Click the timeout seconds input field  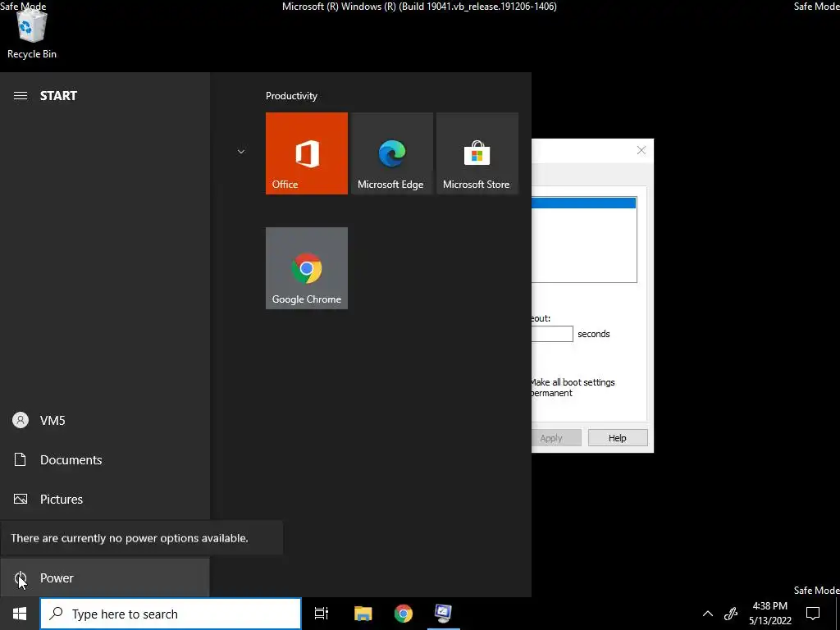click(552, 334)
